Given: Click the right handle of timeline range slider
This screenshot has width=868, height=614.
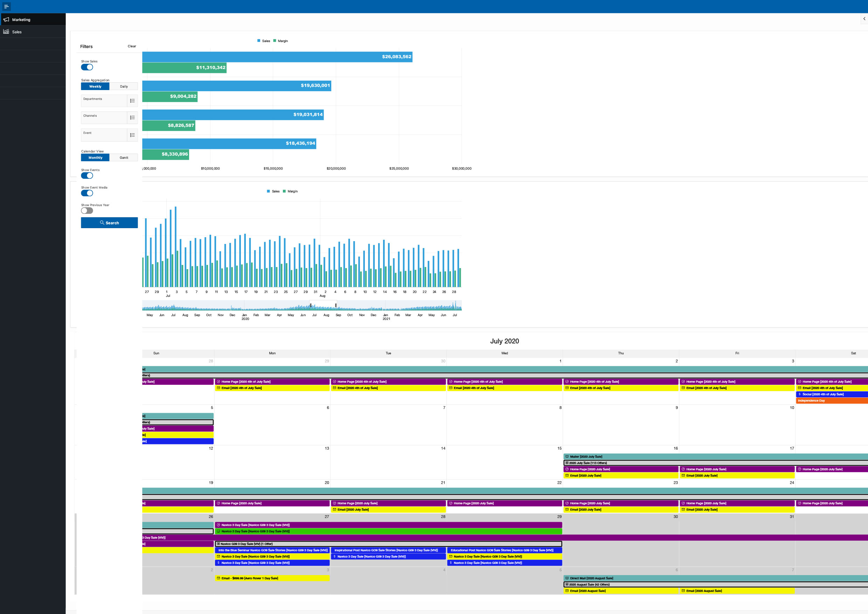Looking at the screenshot, I should [x=336, y=305].
